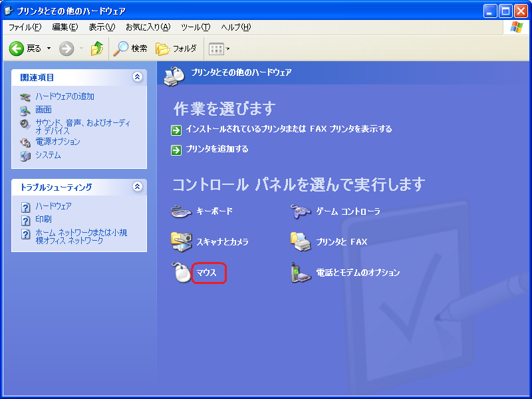The width and height of the screenshot is (532, 399).
Task: Open the プリンタと FAX printer icon
Action: tap(301, 242)
